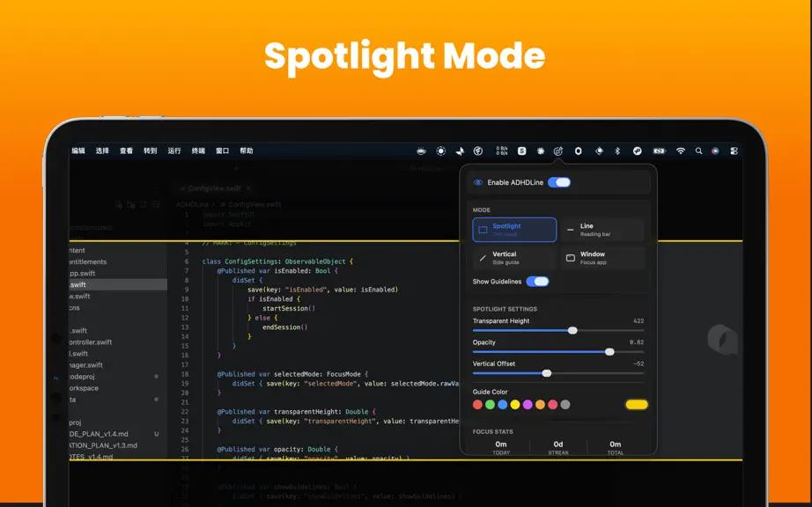Screen dimensions: 812x507
Task: Open the 运行 menu
Action: 174,151
